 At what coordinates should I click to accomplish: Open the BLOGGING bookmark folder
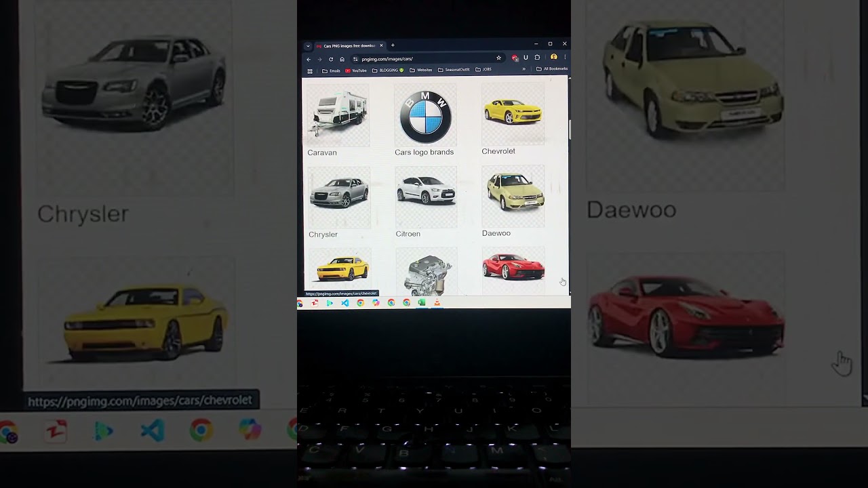[388, 70]
